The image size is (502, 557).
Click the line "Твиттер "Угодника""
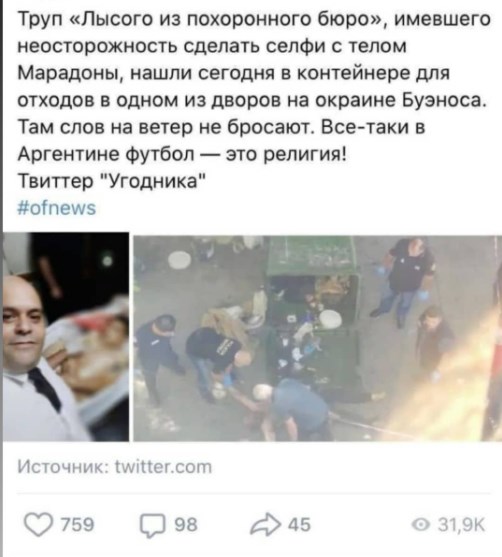coord(111,181)
